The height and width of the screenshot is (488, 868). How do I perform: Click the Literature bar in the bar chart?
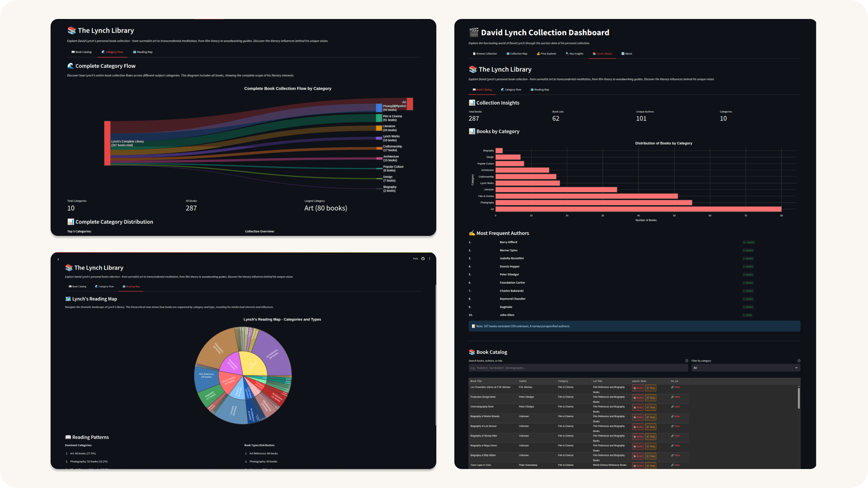[556, 190]
